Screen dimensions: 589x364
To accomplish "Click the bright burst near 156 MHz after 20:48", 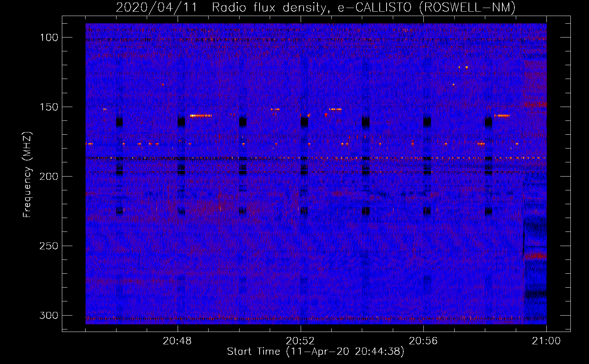I will click(x=201, y=116).
